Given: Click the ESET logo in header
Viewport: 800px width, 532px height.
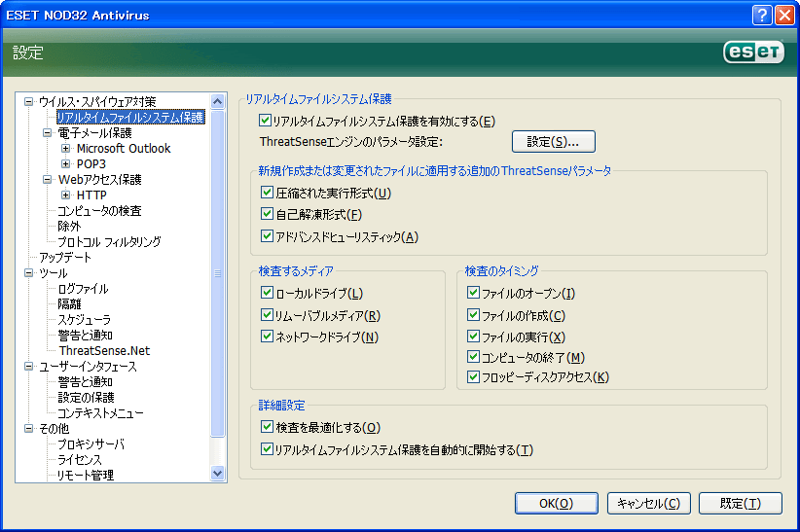Looking at the screenshot, I should 753,52.
